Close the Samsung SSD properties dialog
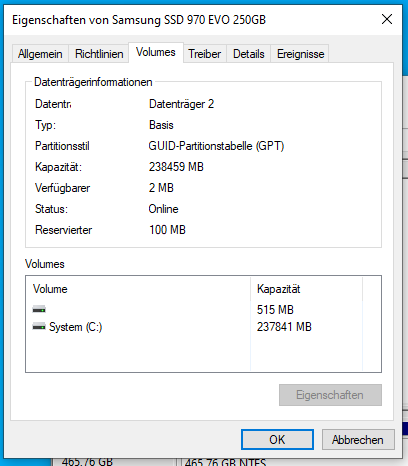The height and width of the screenshot is (466, 408). 387,19
